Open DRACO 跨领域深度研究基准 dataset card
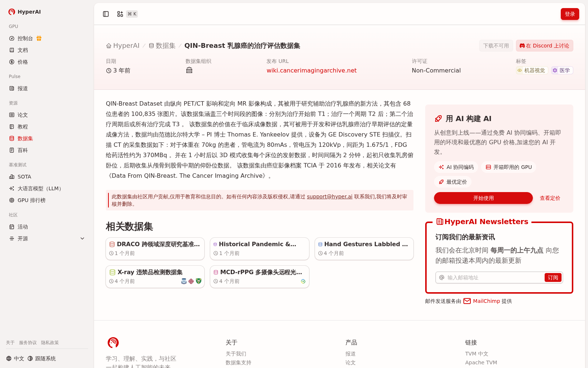This screenshot has width=588, height=368. tap(155, 249)
